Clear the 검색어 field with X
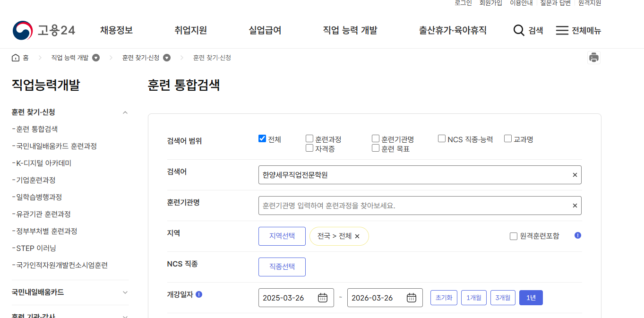 click(x=575, y=175)
